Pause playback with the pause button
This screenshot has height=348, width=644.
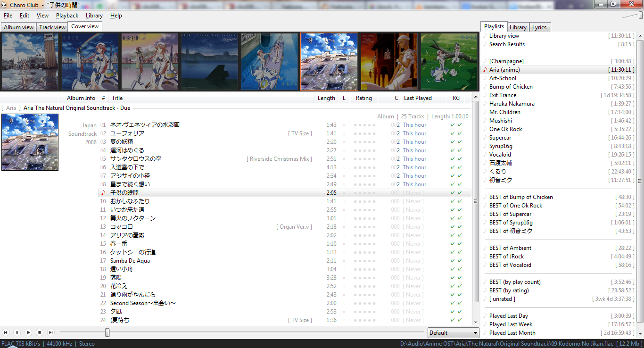(17, 332)
